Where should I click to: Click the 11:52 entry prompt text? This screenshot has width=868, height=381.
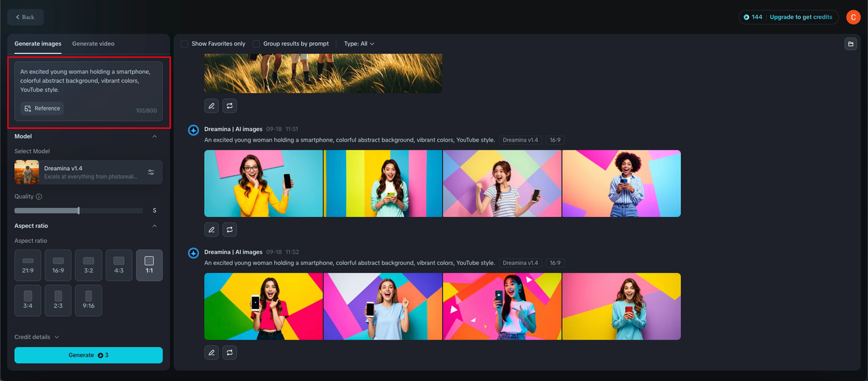point(349,263)
